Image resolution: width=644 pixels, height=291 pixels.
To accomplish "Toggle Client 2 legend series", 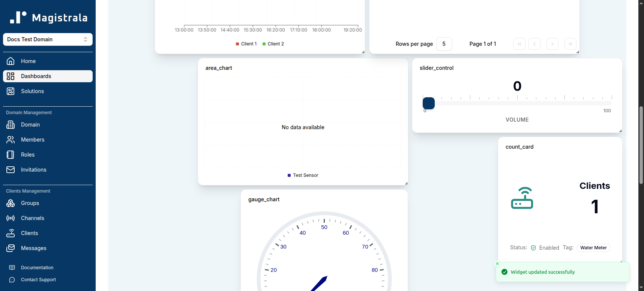I will pyautogui.click(x=273, y=44).
